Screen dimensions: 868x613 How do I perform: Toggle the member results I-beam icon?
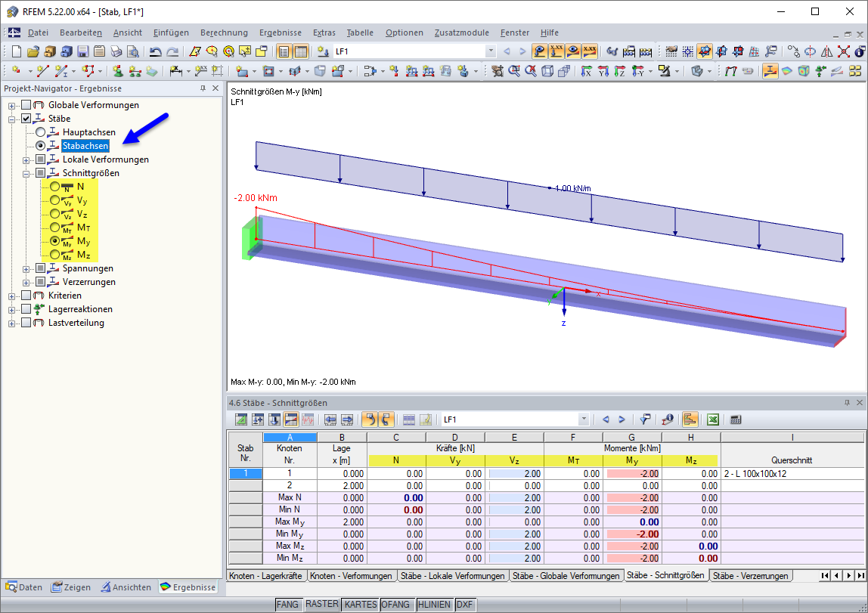coord(770,71)
